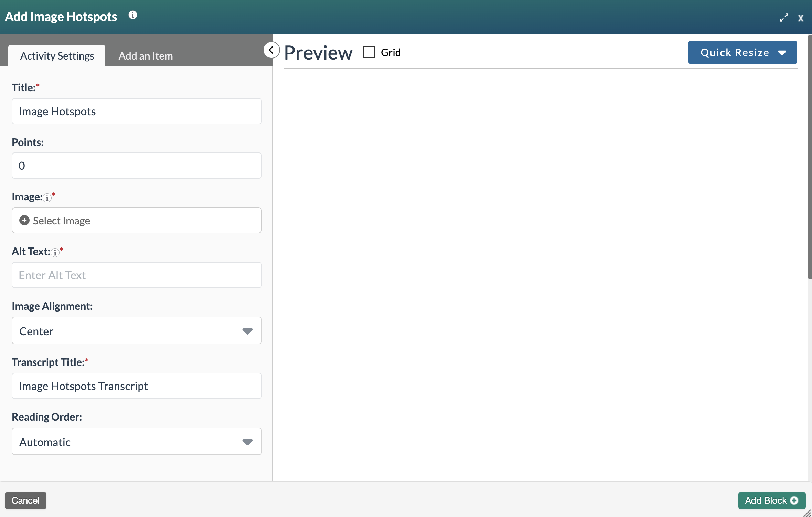The image size is (812, 517).
Task: Focus the Transcript Title input field
Action: coord(137,386)
